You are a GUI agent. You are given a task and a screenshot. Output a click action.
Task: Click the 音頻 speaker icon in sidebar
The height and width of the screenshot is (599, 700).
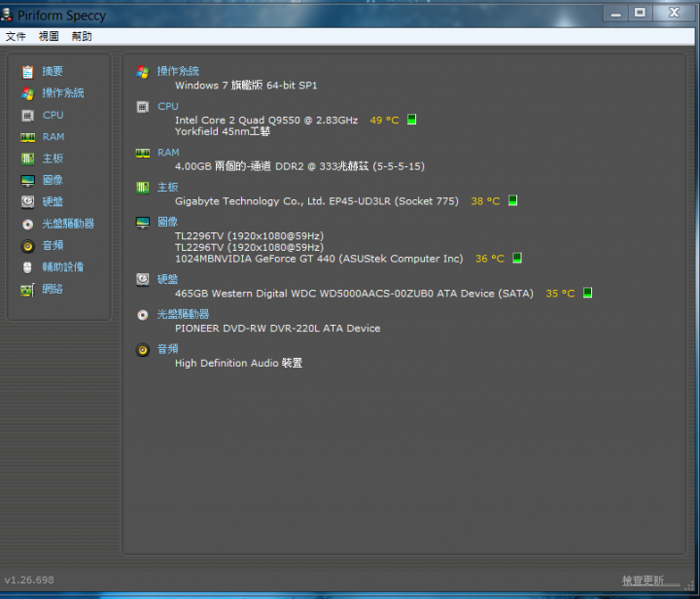(27, 246)
